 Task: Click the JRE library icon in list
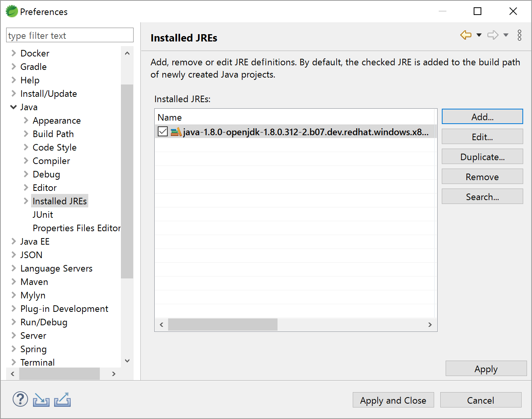[x=176, y=132]
